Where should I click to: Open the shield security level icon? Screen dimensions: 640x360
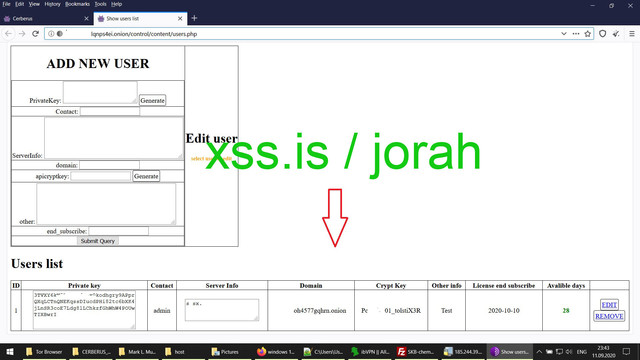(x=602, y=34)
